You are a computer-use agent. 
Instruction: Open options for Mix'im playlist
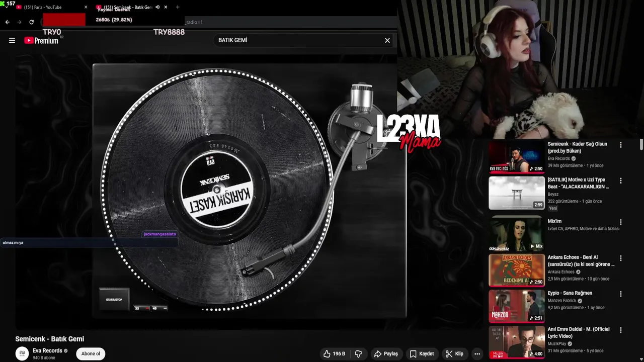621,222
